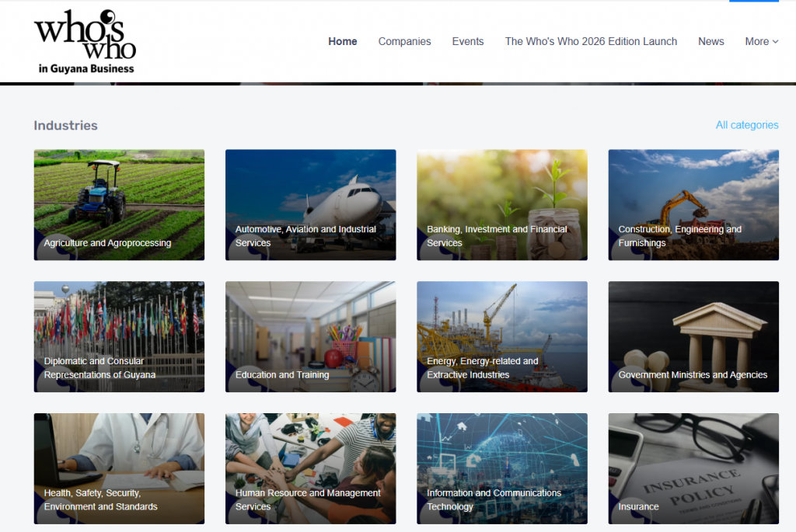Open the Agriculture and Agroprocessing tile
The width and height of the screenshot is (796, 532).
[x=119, y=205]
